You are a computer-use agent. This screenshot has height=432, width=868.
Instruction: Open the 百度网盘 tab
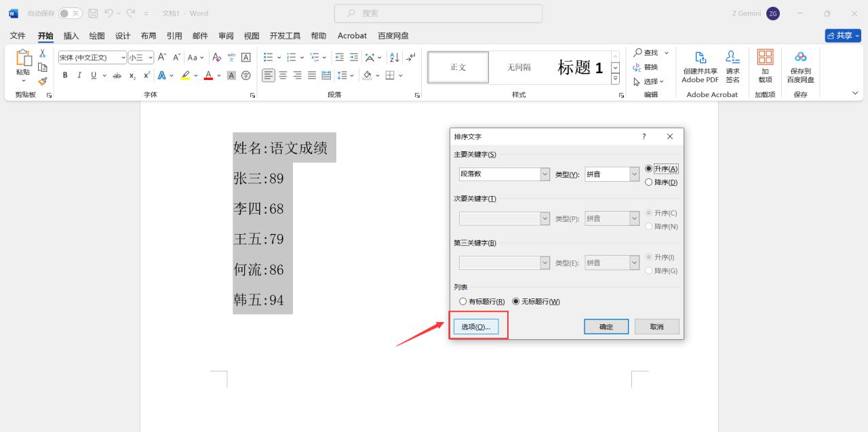click(x=393, y=35)
